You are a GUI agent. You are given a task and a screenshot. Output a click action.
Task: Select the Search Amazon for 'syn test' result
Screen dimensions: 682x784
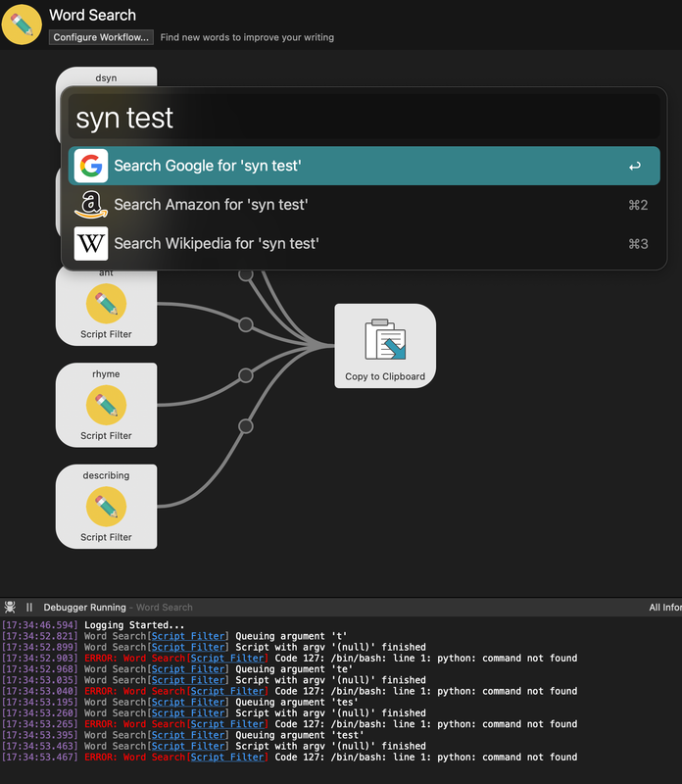364,205
